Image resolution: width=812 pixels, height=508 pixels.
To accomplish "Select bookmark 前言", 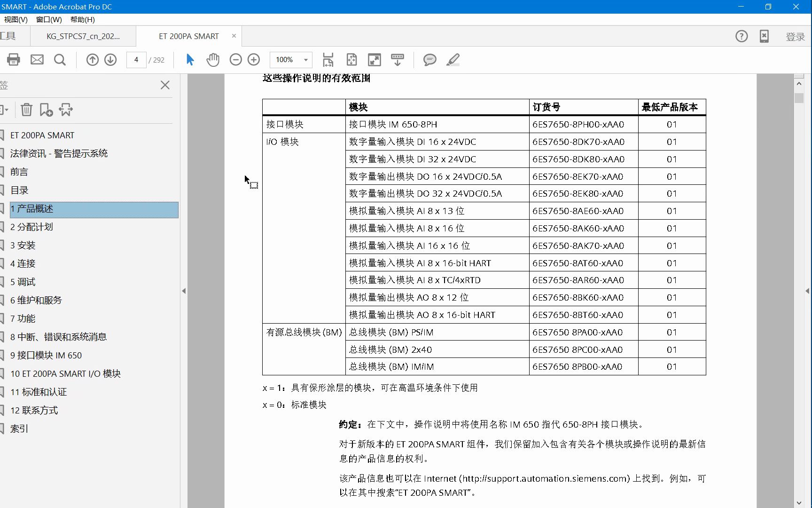I will click(19, 172).
